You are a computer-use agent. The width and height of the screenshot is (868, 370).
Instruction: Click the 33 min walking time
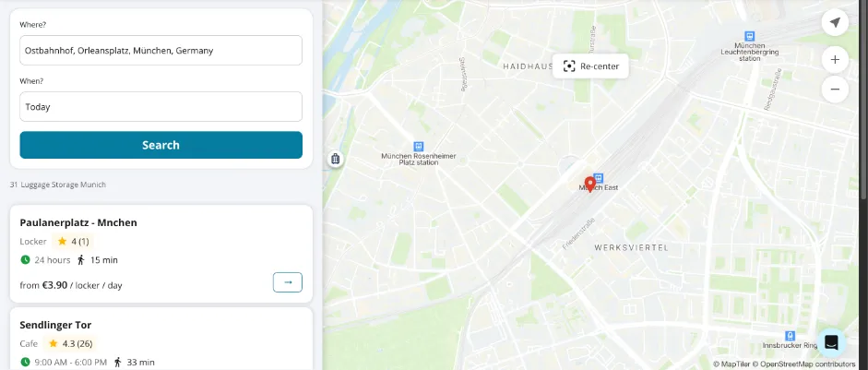[x=140, y=363]
